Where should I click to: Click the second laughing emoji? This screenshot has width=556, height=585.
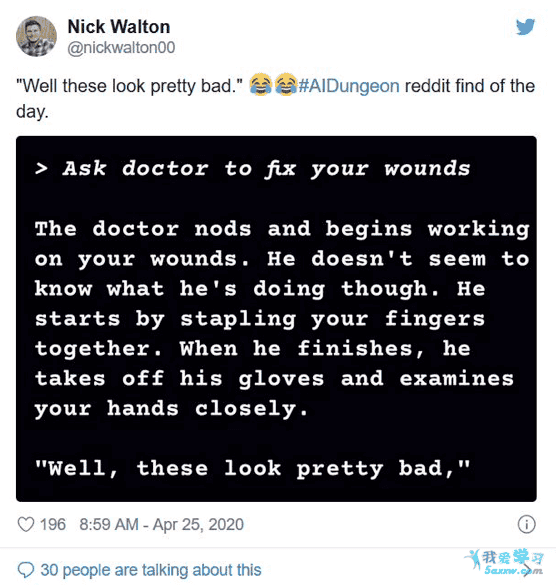point(286,84)
